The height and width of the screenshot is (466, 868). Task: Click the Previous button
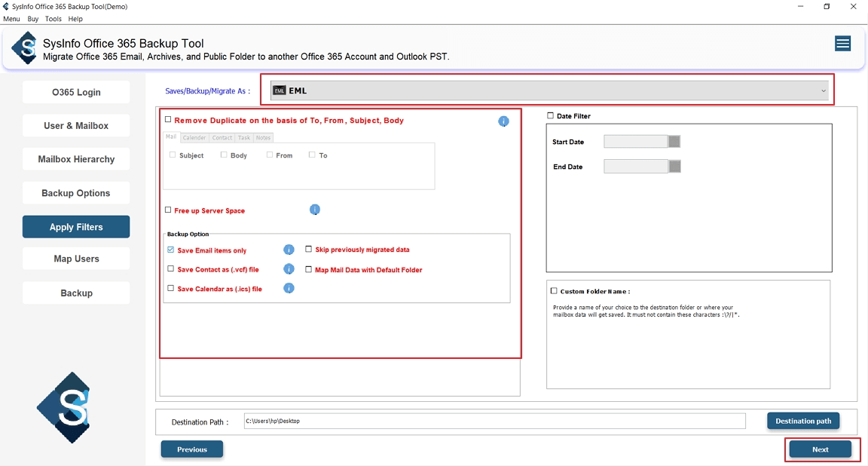point(192,449)
